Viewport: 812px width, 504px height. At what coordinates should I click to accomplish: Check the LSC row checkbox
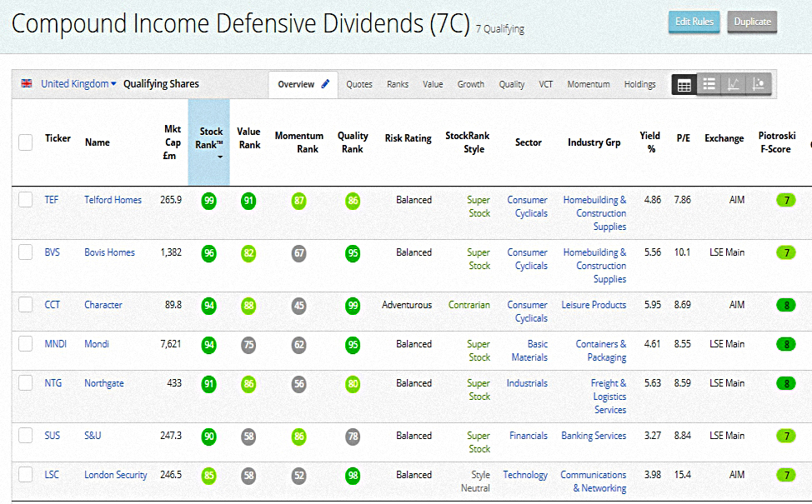coord(25,475)
